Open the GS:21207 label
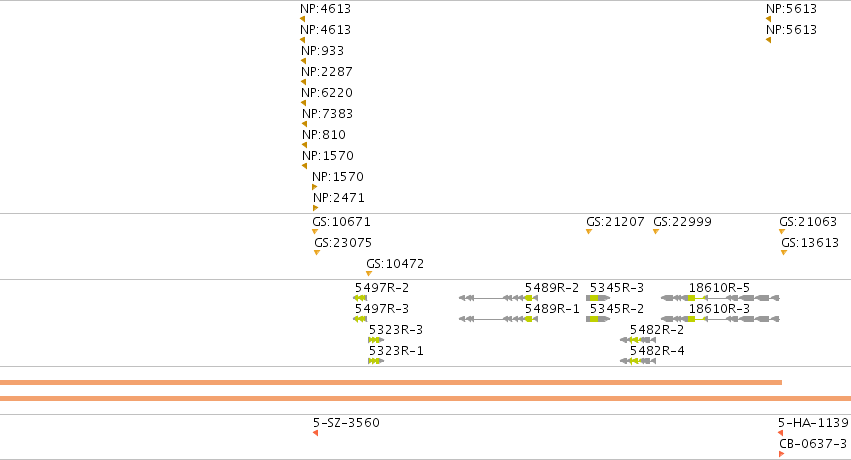Viewport: 851px width, 460px height. (615, 222)
